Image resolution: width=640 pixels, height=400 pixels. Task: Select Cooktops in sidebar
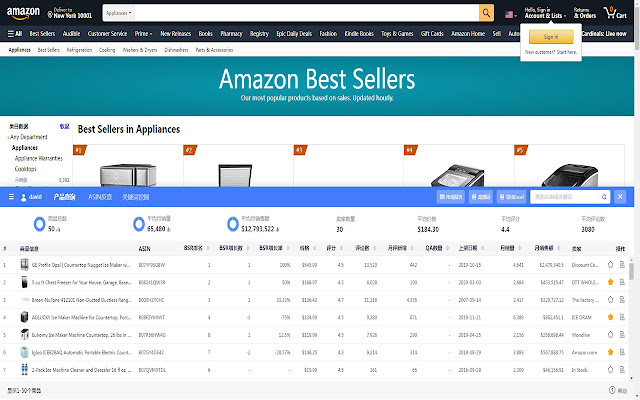pos(25,169)
